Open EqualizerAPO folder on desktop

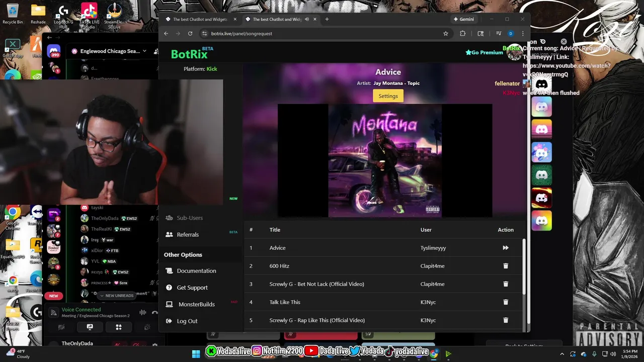tap(13, 249)
